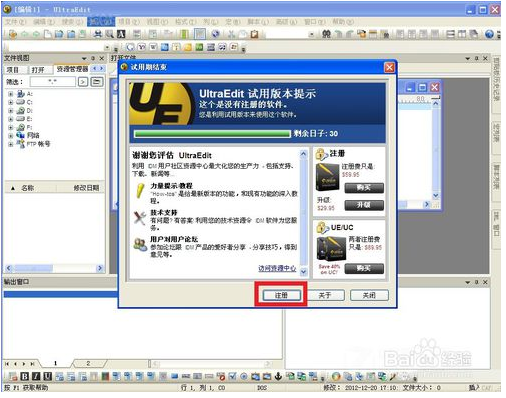The image size is (506, 398).
Task: Click the black A font icon
Action: point(121,34)
